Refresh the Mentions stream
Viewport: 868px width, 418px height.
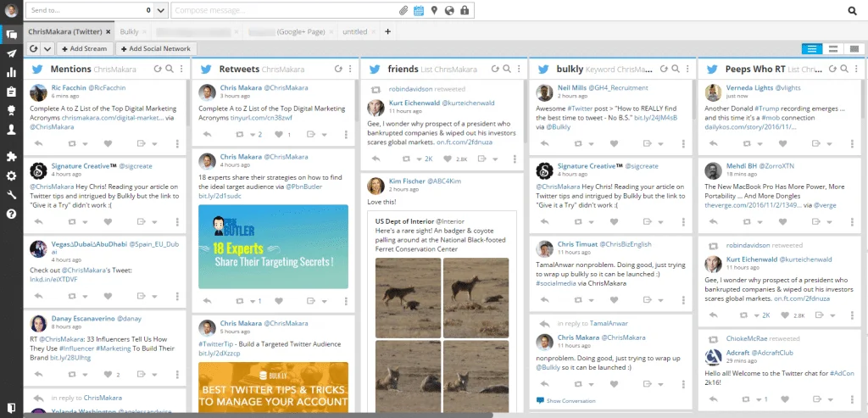pyautogui.click(x=158, y=69)
